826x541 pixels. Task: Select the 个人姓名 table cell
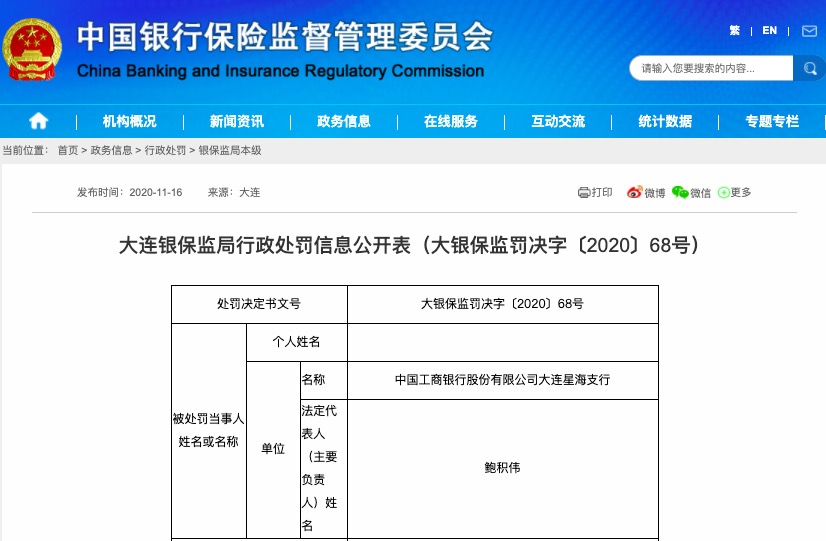click(297, 342)
